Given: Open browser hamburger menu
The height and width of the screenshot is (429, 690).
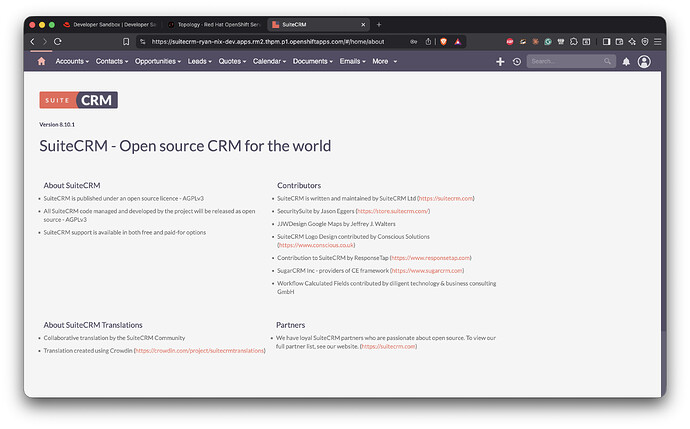Looking at the screenshot, I should pyautogui.click(x=657, y=41).
